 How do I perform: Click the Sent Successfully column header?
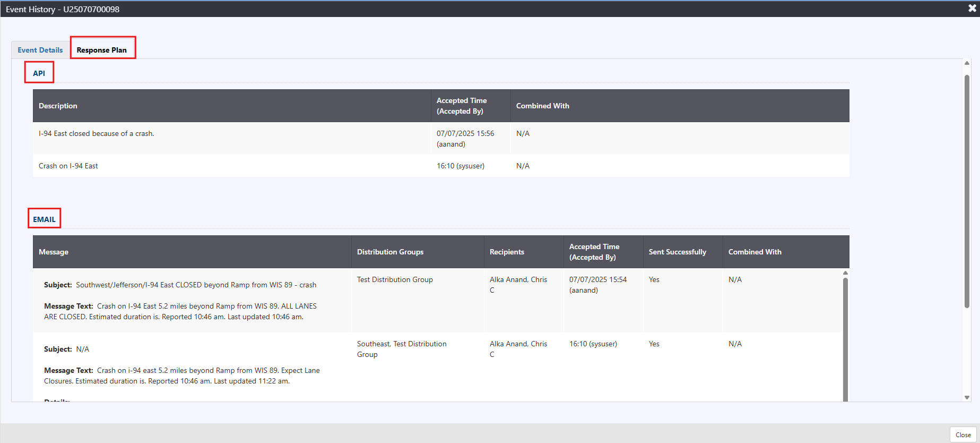[677, 252]
